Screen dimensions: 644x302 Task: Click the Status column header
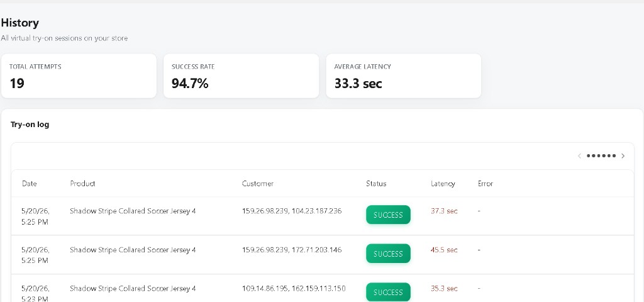376,184
